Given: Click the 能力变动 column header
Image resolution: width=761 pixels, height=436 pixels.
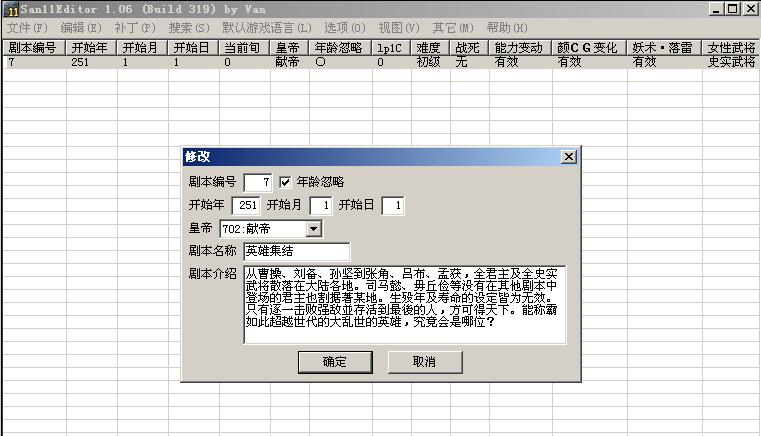Looking at the screenshot, I should (x=520, y=47).
